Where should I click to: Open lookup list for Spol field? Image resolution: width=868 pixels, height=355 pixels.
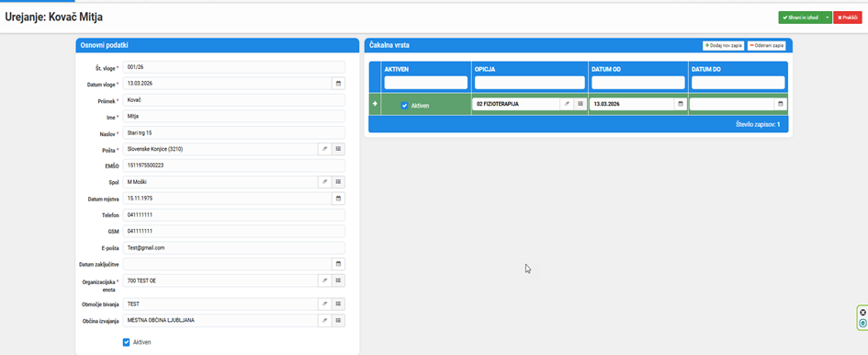point(338,182)
